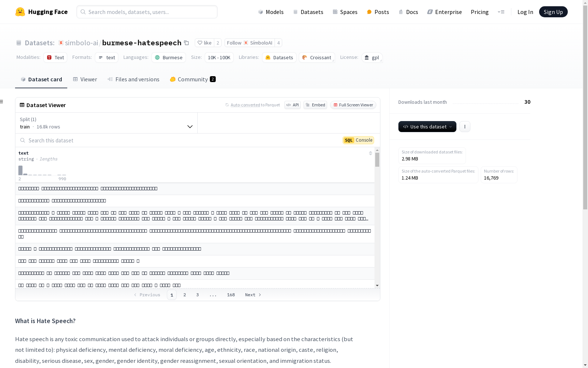This screenshot has width=588, height=368.
Task: Click the burmese-hatespeech dataset title
Action: point(141,43)
